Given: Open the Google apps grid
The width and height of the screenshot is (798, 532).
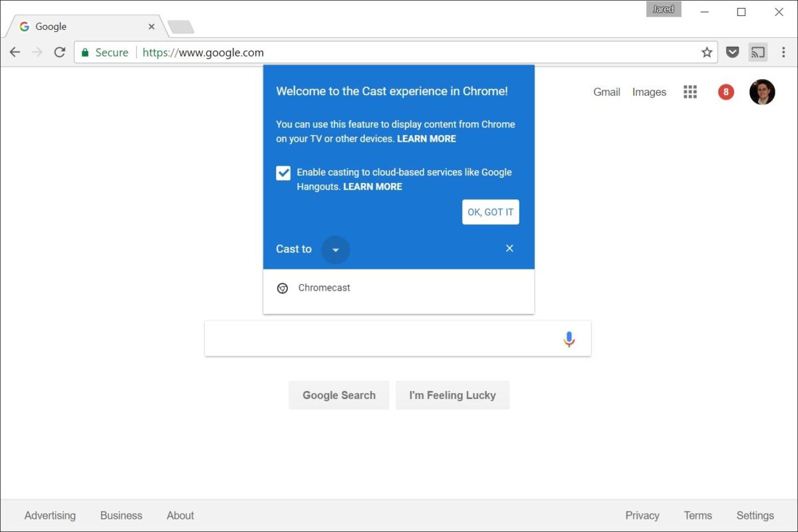Looking at the screenshot, I should click(x=690, y=92).
